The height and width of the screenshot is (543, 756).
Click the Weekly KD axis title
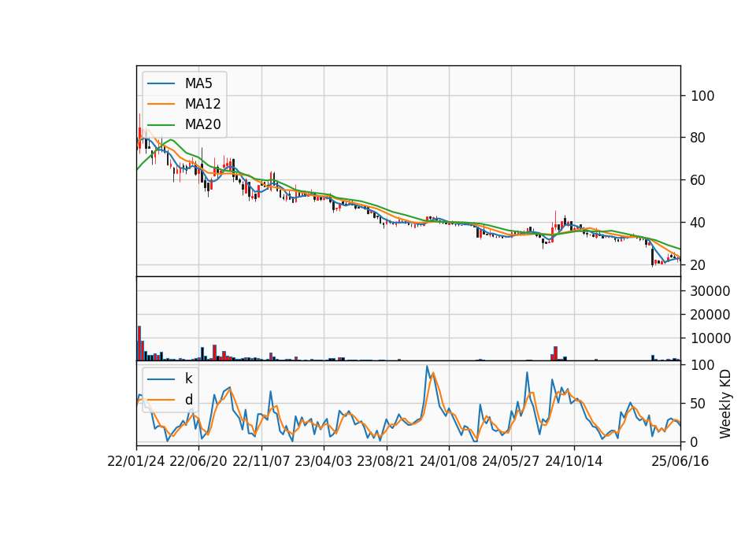pyautogui.click(x=725, y=404)
